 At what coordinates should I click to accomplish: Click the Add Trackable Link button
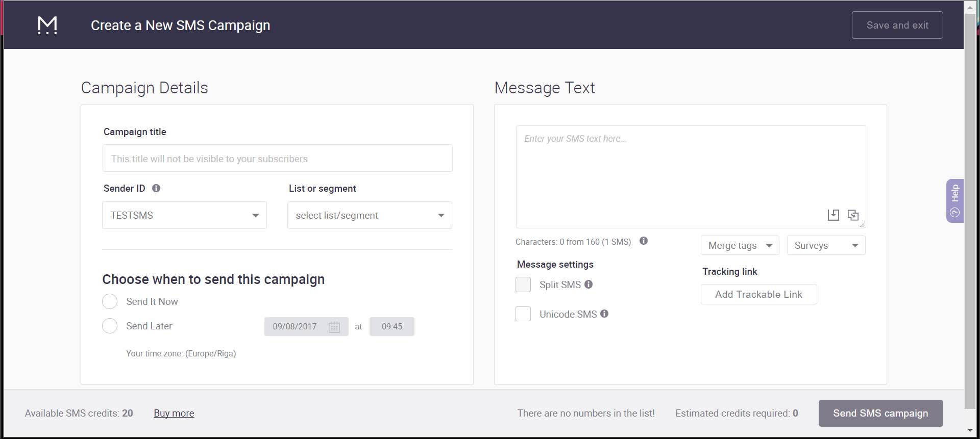(758, 294)
